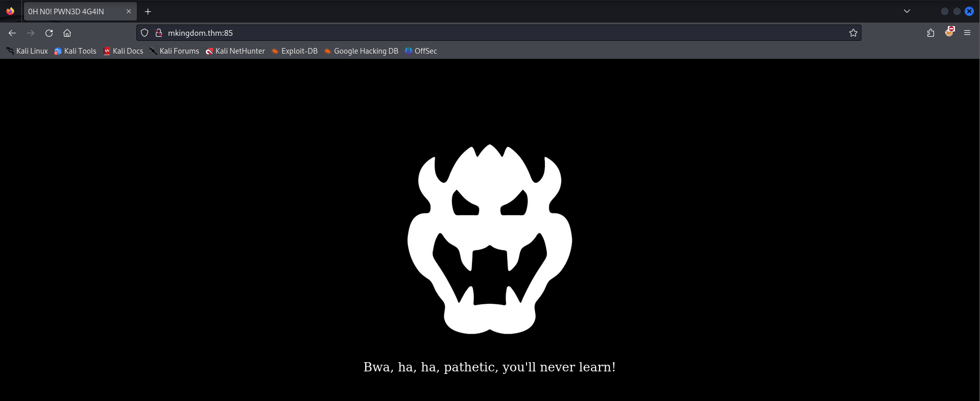Open the Exploit-DB bookmark

click(294, 51)
